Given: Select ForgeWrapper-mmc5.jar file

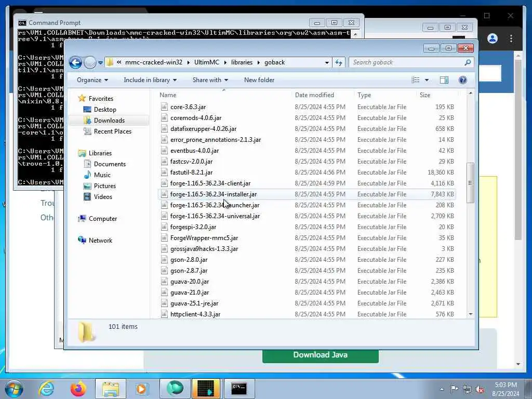Looking at the screenshot, I should (204, 238).
